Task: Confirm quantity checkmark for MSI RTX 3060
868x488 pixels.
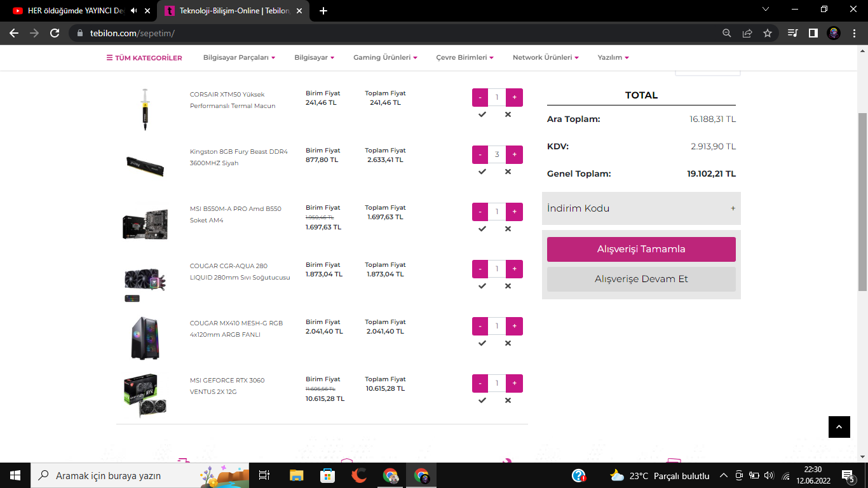Action: [x=482, y=400]
